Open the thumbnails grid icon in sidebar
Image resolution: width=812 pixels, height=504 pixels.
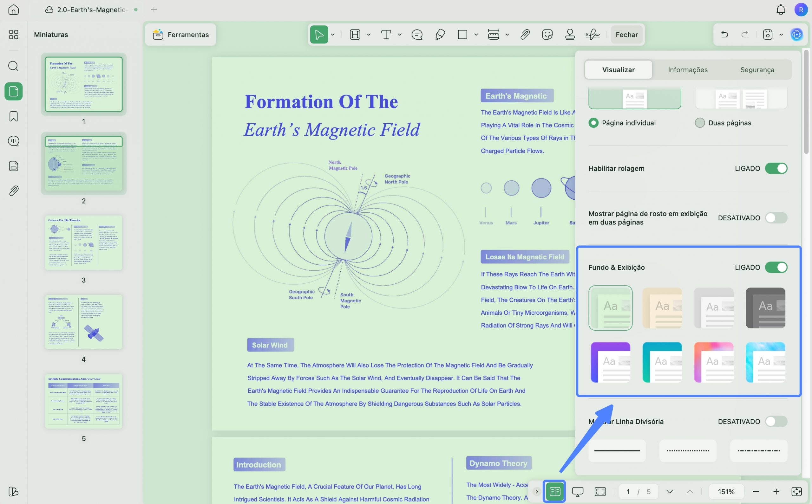click(x=13, y=34)
